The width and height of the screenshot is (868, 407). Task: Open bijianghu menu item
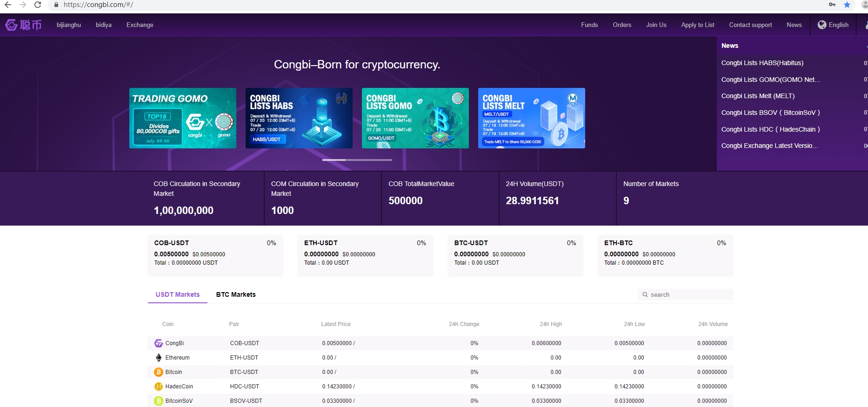(69, 25)
